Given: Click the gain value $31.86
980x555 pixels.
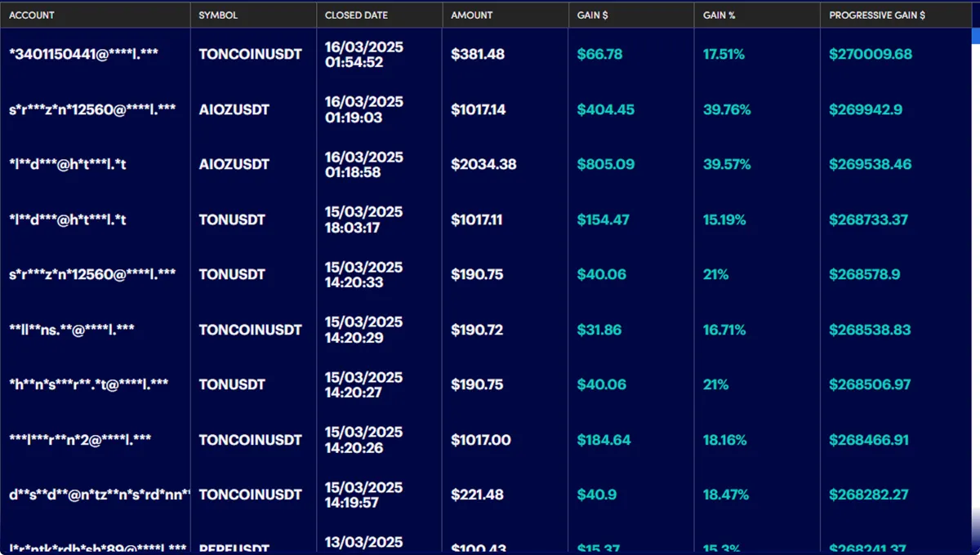Looking at the screenshot, I should click(599, 330).
